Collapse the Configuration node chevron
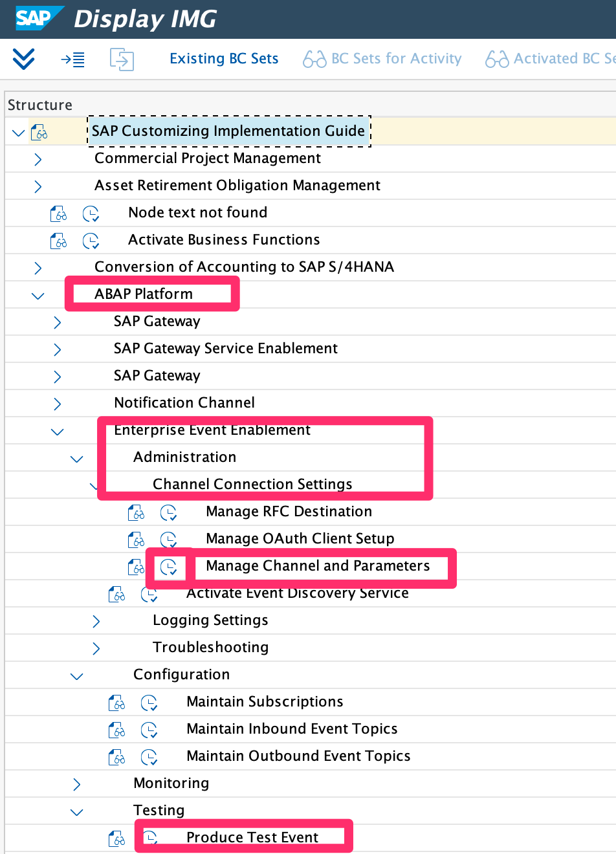616x854 pixels. pyautogui.click(x=76, y=675)
